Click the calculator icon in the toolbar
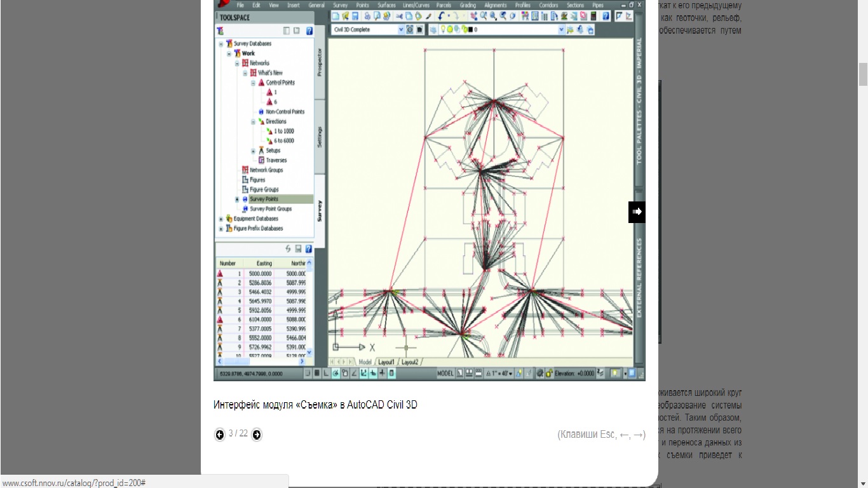The height and width of the screenshot is (488, 868). (x=593, y=16)
